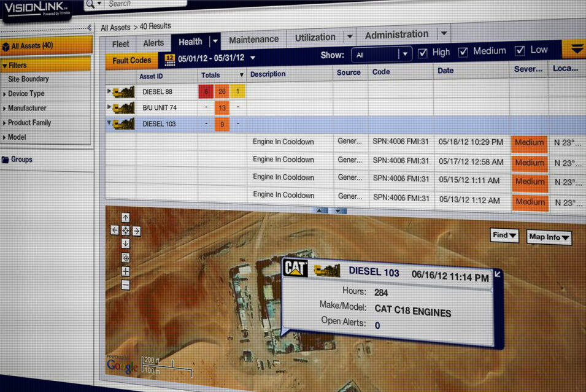Click the CAT logo in popup

[x=296, y=268]
